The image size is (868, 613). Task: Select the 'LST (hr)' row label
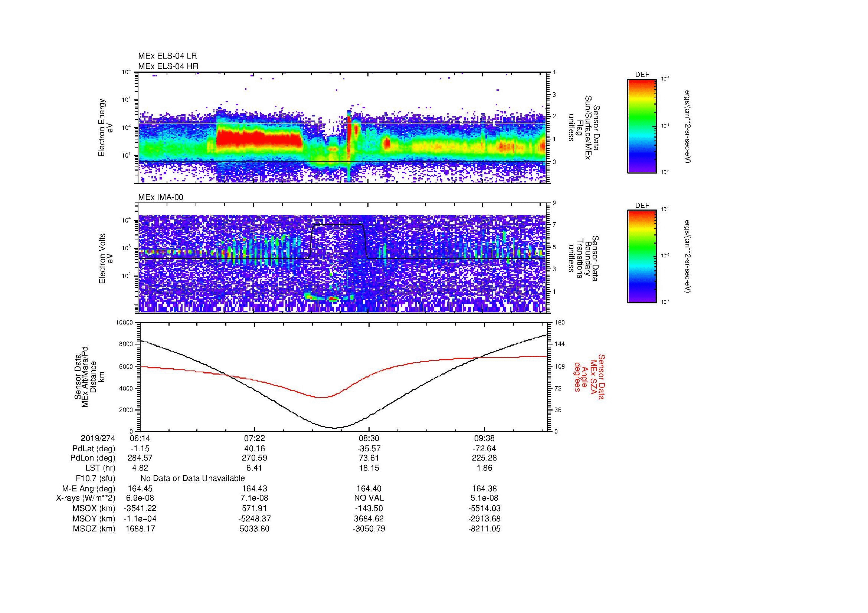100,468
